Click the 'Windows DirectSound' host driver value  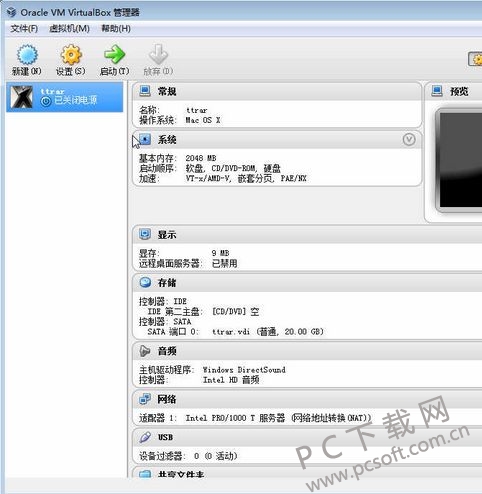(244, 370)
